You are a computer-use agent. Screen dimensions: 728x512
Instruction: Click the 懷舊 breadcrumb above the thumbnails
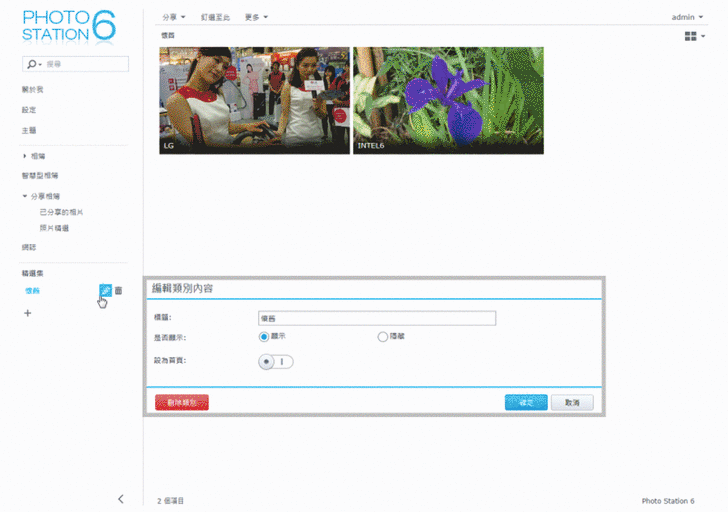pos(168,35)
